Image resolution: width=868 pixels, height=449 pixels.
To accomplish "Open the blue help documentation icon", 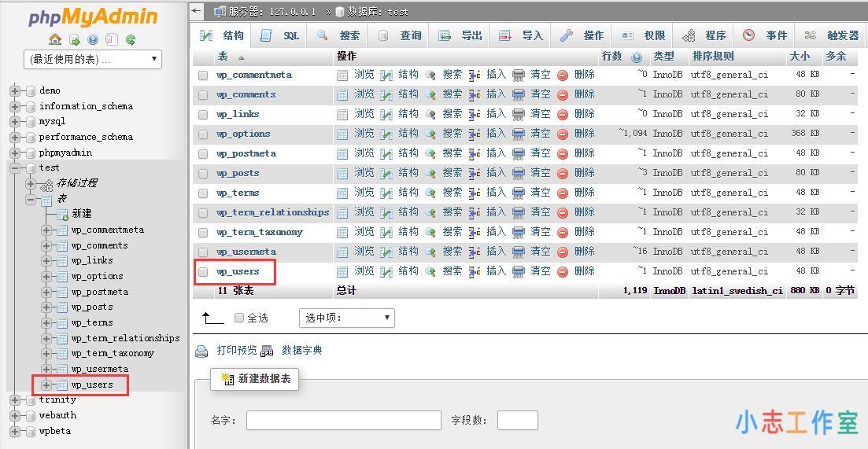I will 92,40.
